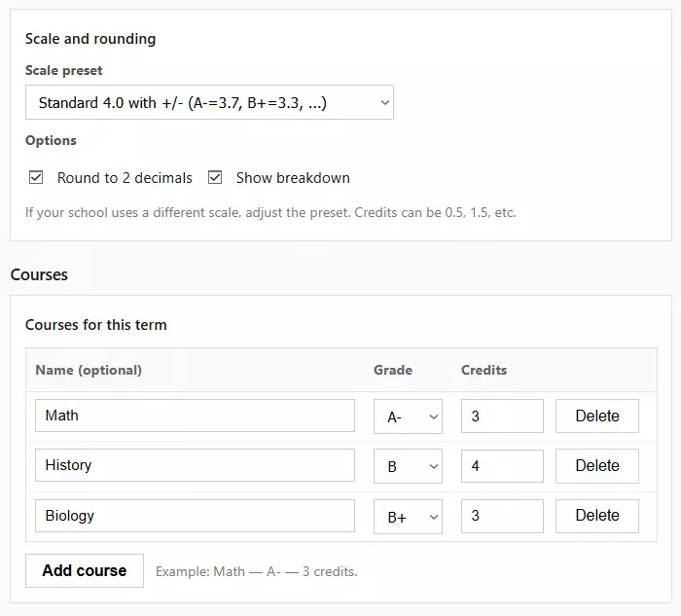Delete the History course row
681x616 pixels.
(x=597, y=466)
